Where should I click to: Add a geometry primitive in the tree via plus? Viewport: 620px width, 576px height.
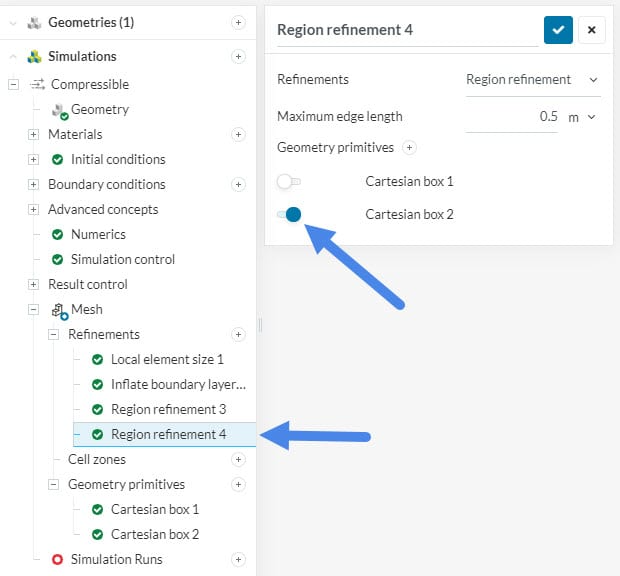[238, 484]
